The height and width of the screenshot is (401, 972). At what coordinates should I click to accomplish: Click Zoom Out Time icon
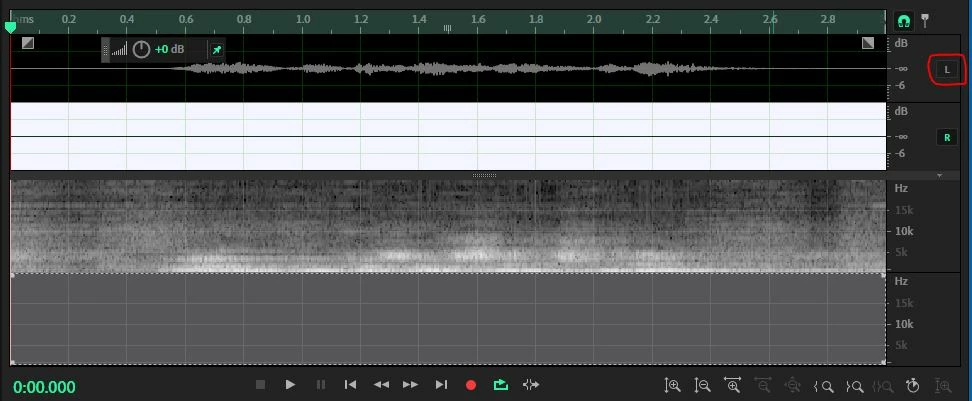[x=762, y=386]
